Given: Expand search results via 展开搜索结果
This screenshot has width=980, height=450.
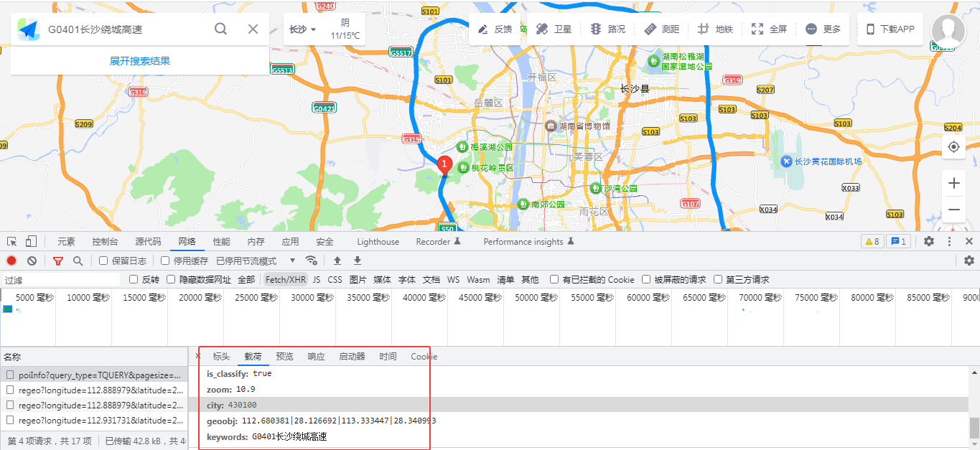Looking at the screenshot, I should [140, 61].
